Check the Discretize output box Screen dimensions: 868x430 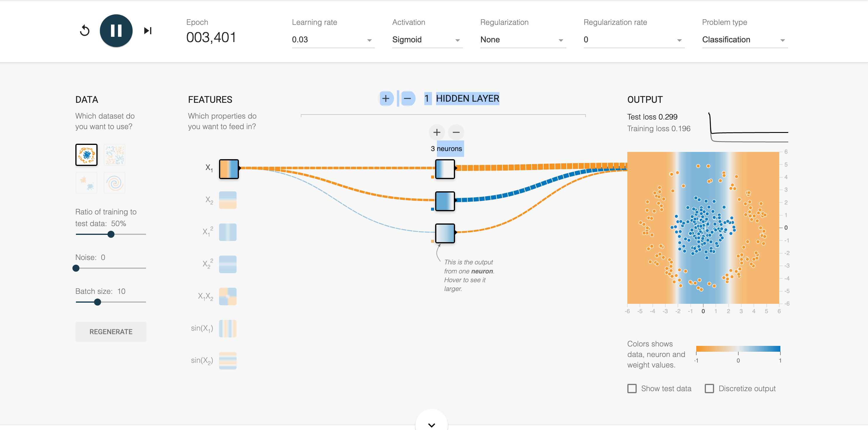pos(709,389)
